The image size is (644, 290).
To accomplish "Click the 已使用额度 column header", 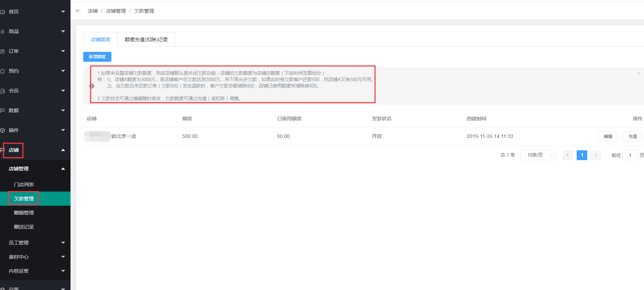I will [289, 119].
